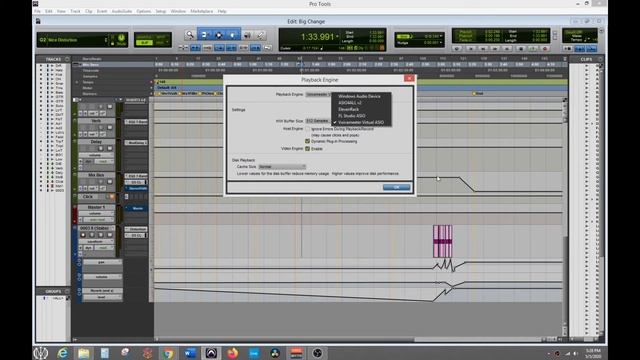Toggle the Click track mute button
This screenshot has height=360, width=640.
pos(112,197)
